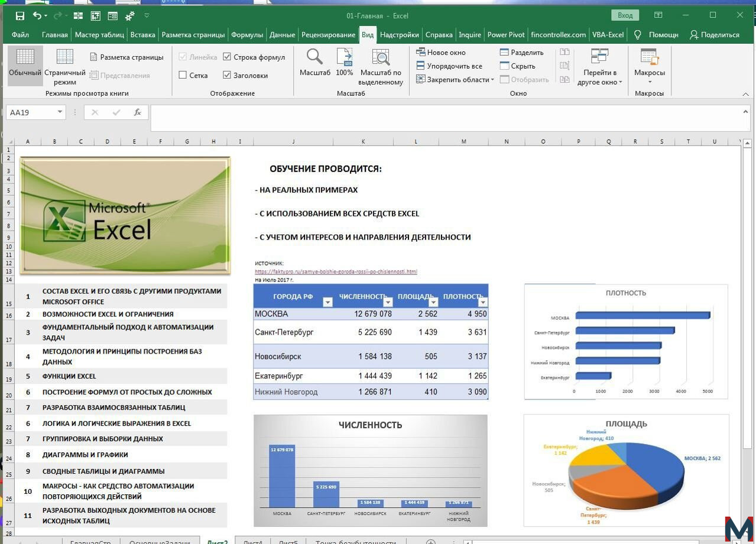
Task: Select the Microsoft Excel logo image
Action: (125, 216)
